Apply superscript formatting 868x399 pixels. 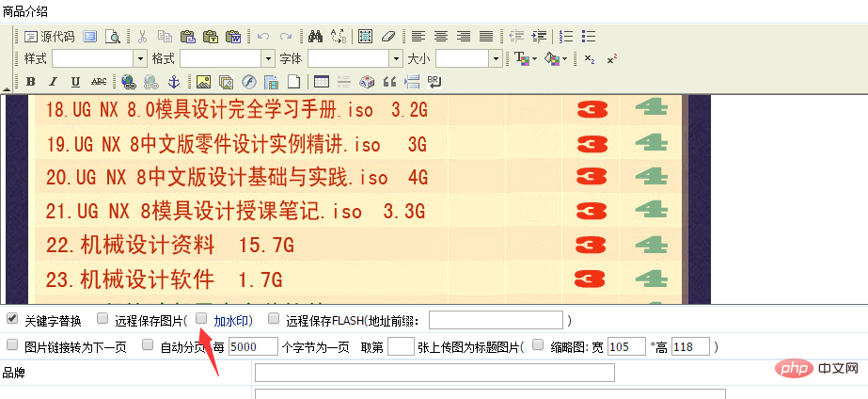pos(611,59)
